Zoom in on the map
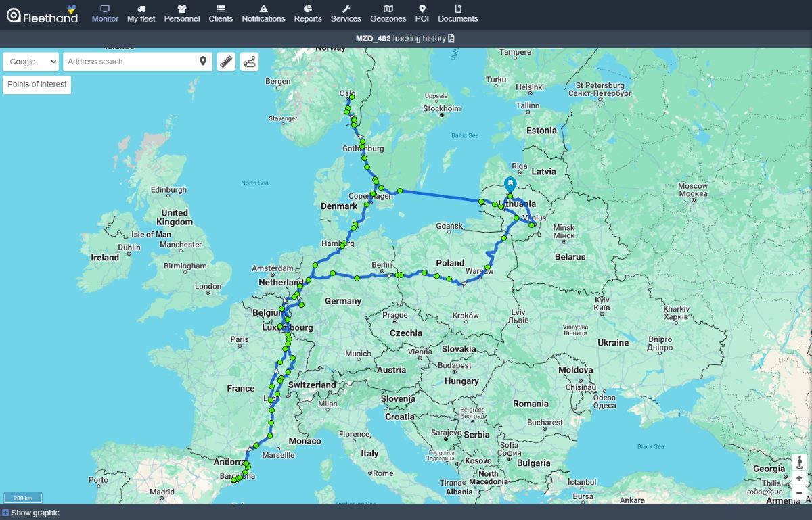Viewport: 812px width, 520px height. (x=799, y=478)
